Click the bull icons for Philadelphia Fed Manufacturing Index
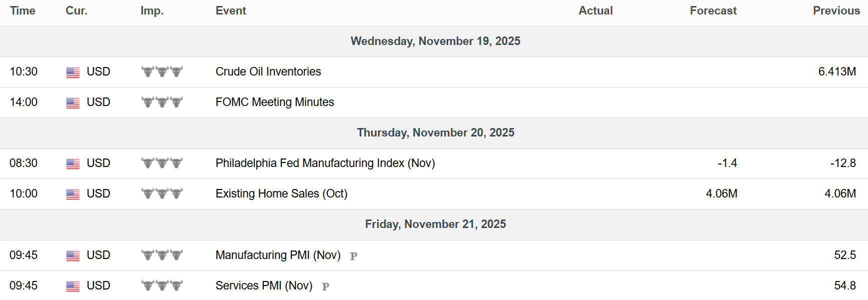The width and height of the screenshot is (868, 300). coord(162,163)
